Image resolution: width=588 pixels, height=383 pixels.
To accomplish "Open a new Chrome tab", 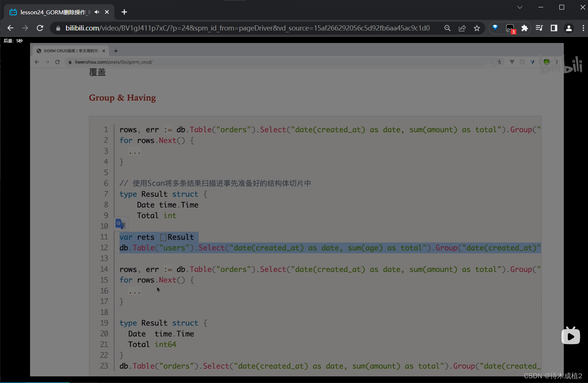I will 124,12.
